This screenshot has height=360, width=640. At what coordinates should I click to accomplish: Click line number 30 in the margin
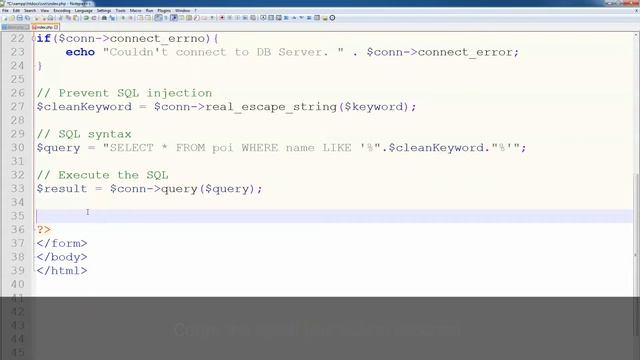point(18,147)
